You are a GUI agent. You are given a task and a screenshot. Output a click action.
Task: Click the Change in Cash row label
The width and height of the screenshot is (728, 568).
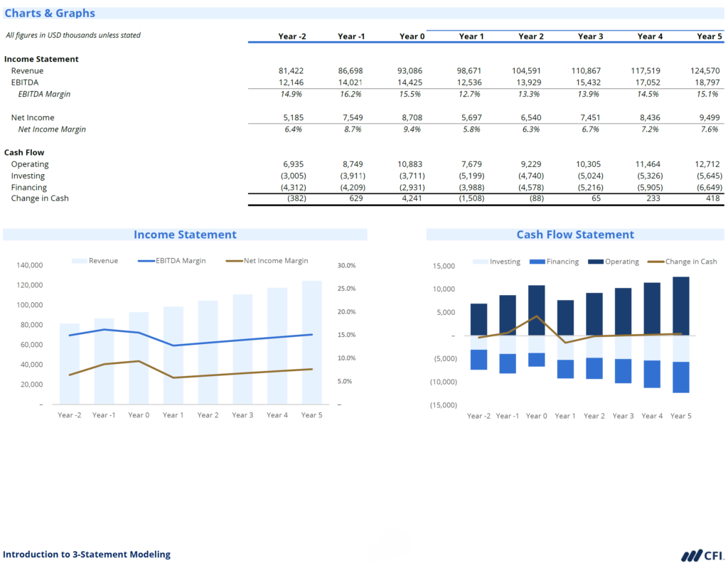[40, 198]
